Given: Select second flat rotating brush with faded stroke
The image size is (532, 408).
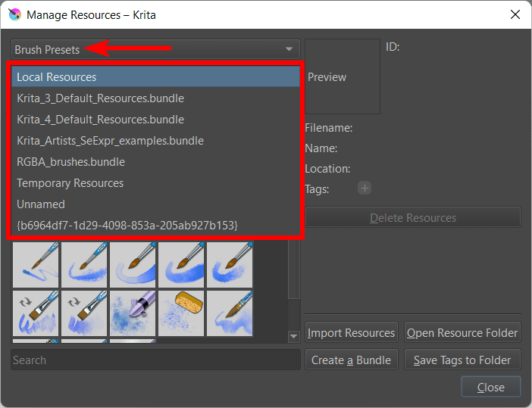Looking at the screenshot, I should tap(84, 313).
